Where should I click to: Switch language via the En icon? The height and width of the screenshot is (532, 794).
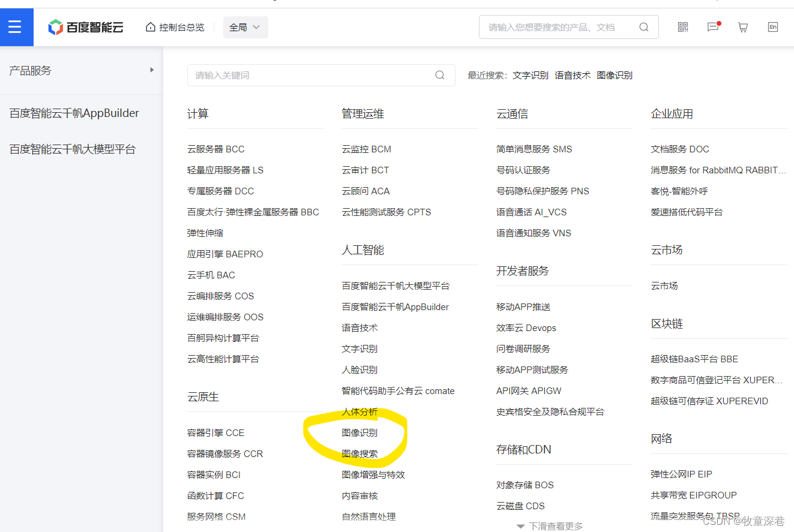pos(773,27)
